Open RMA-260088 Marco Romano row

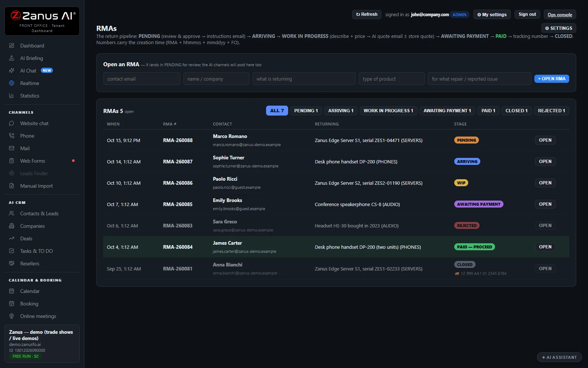336,140
